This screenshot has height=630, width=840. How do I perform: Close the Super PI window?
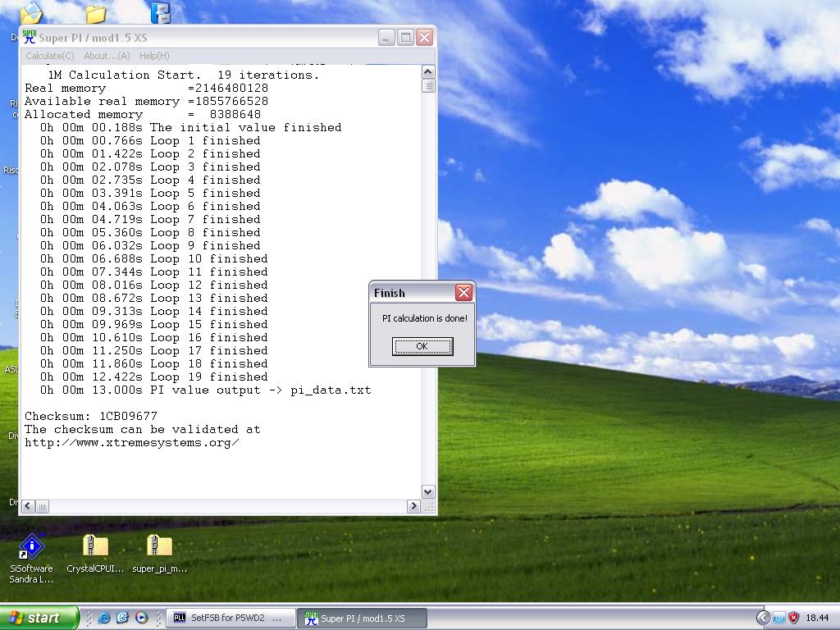pyautogui.click(x=425, y=38)
